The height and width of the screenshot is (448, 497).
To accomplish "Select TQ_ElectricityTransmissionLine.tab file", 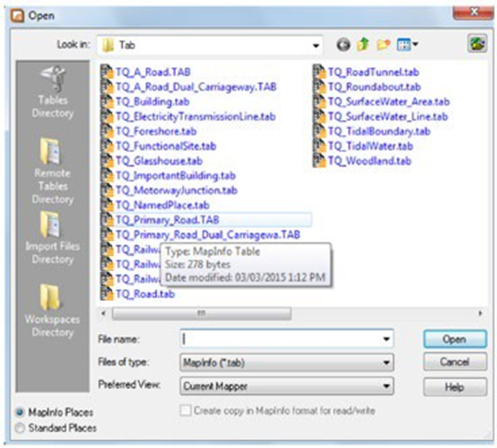I will (196, 117).
